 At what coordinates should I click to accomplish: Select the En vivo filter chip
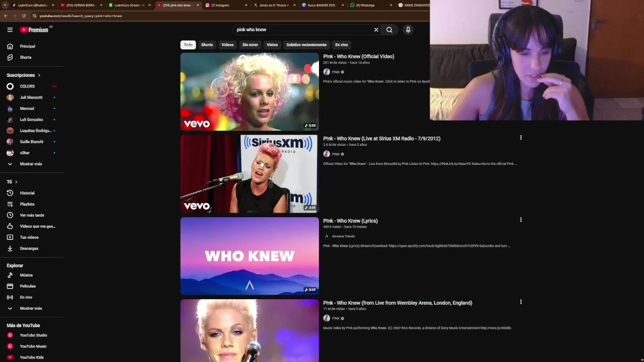(342, 45)
